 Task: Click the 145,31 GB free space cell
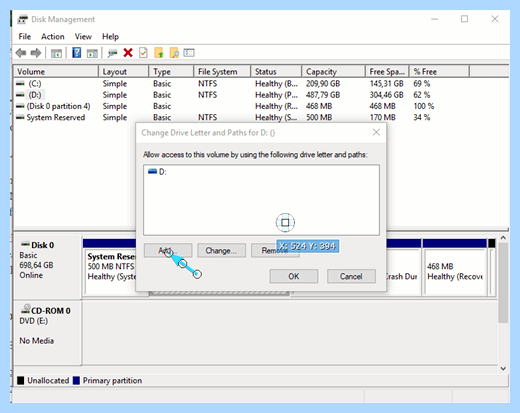tap(386, 83)
